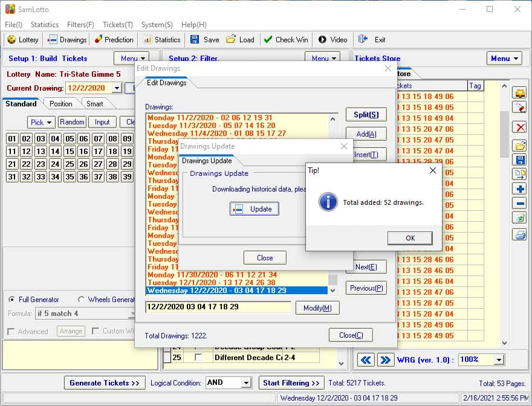Screen dimensions: 532x406
Task: Click the blue floppy save icon in sidebar
Action: (x=520, y=159)
